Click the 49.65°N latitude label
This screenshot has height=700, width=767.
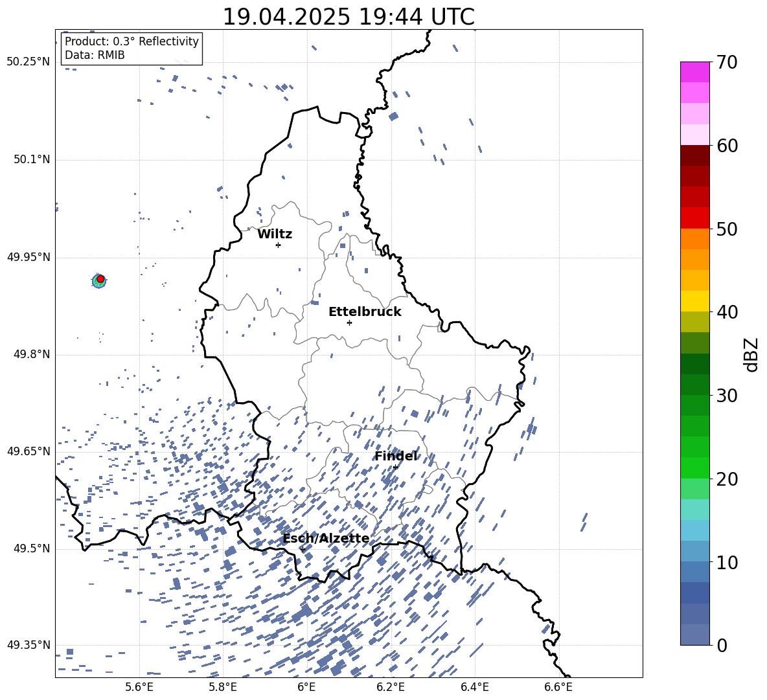coord(29,451)
